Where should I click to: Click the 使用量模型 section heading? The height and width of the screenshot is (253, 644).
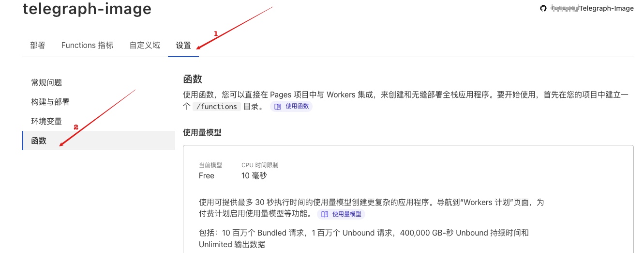pos(202,132)
